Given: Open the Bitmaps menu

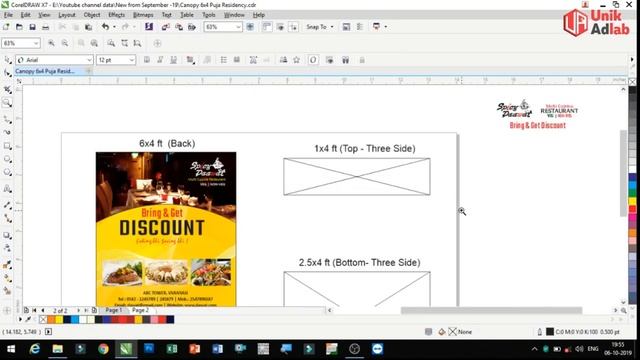Looking at the screenshot, I should (143, 15).
